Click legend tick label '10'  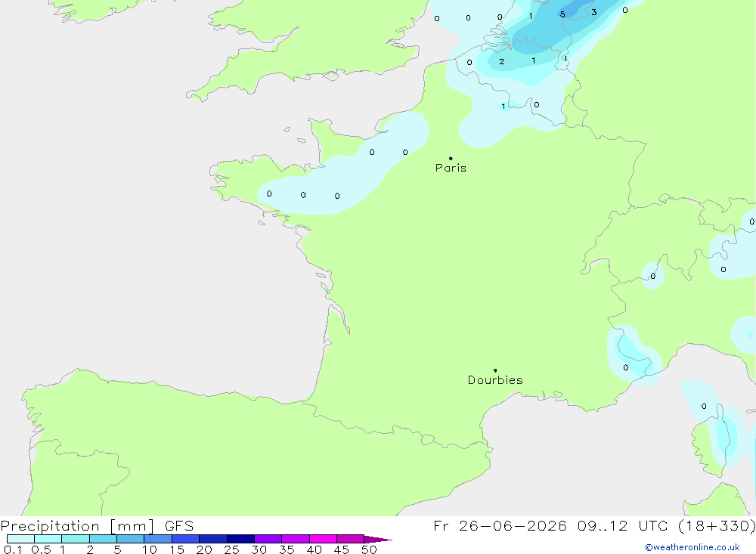click(x=150, y=549)
